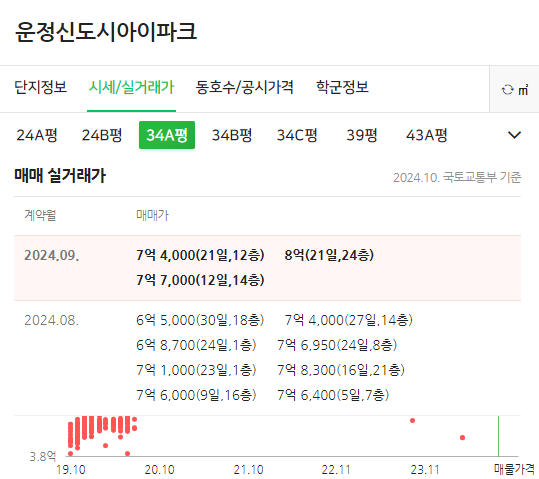Click the 매매 실거래가 heading
Viewport: 539px width, 479px height.
[60, 175]
